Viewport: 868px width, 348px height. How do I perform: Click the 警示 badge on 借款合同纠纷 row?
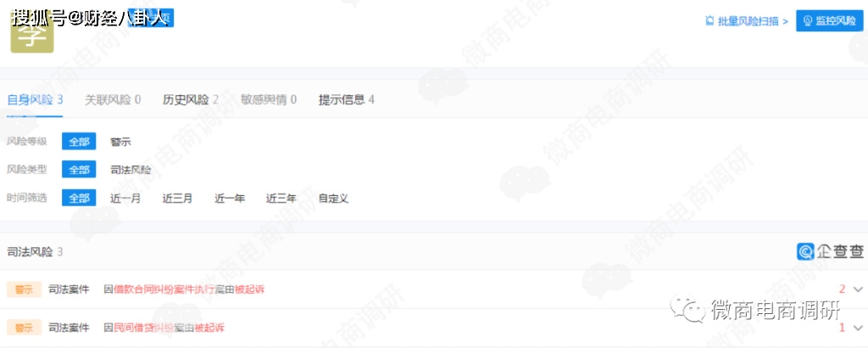point(24,289)
